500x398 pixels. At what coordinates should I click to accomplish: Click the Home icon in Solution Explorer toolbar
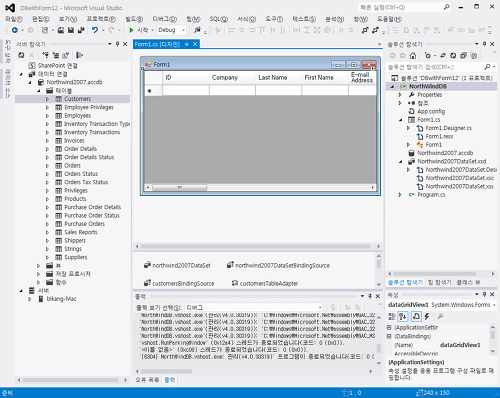(413, 55)
